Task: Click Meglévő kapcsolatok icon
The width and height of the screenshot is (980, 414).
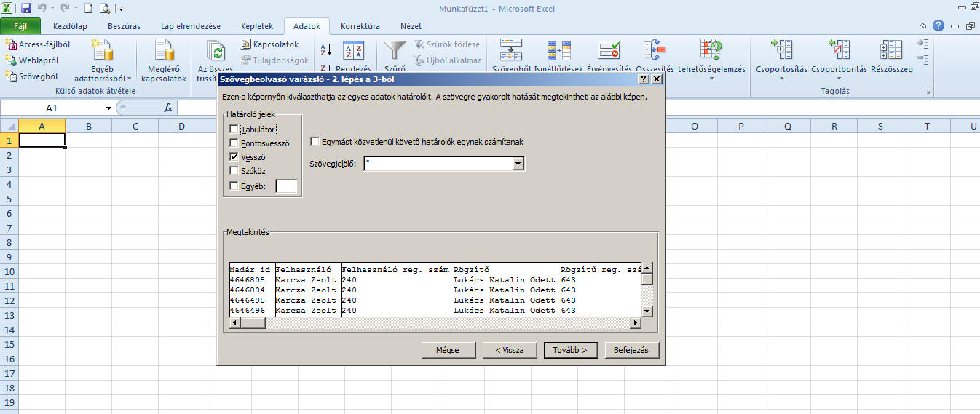Action: [164, 51]
